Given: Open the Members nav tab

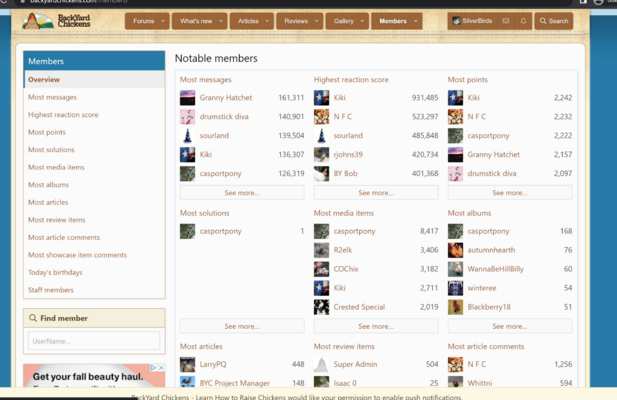Looking at the screenshot, I should 393,21.
